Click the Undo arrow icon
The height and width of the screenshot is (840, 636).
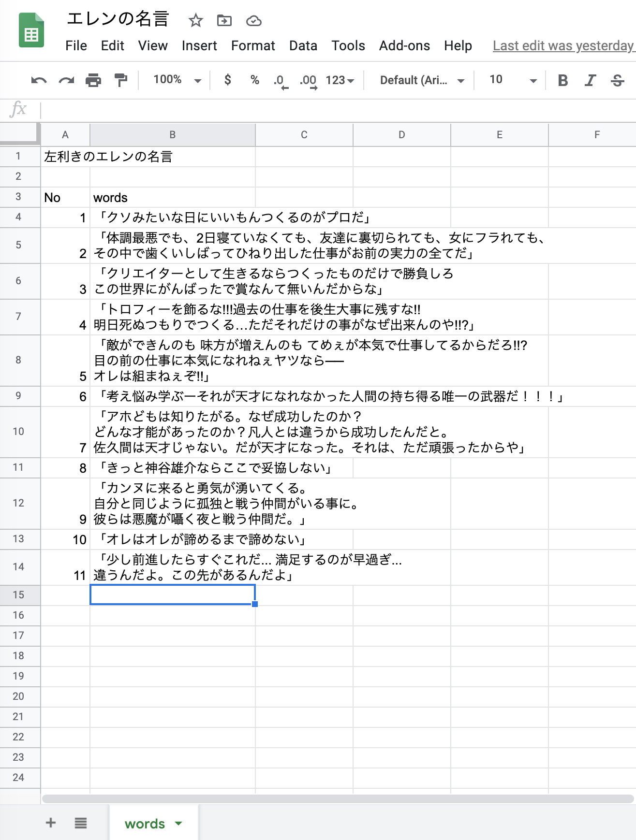[x=39, y=80]
